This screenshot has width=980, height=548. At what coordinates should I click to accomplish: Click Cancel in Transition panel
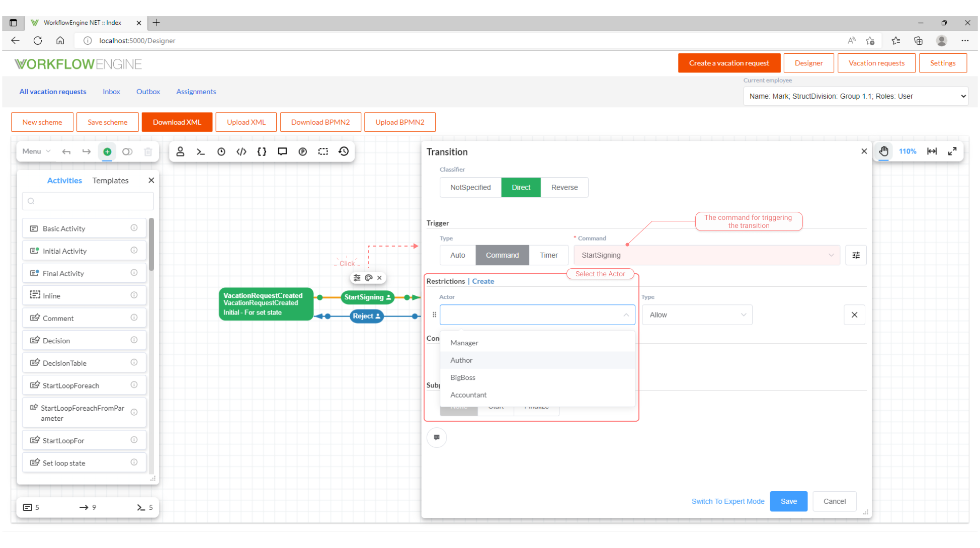click(x=835, y=501)
